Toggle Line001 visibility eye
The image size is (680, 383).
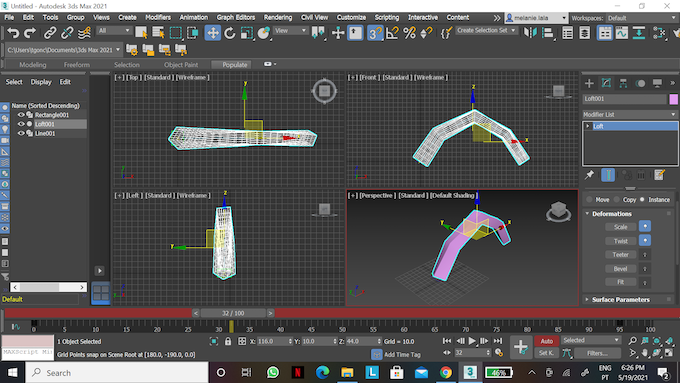click(21, 134)
